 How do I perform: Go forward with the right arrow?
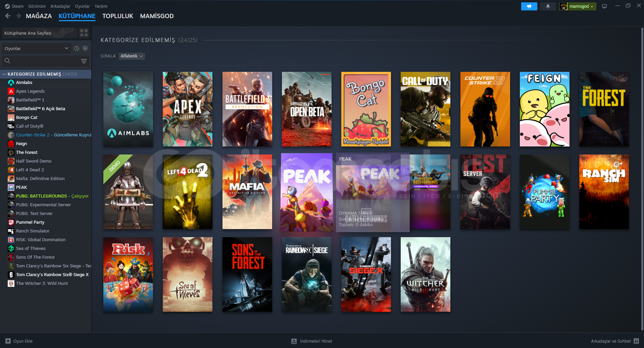[x=18, y=16]
